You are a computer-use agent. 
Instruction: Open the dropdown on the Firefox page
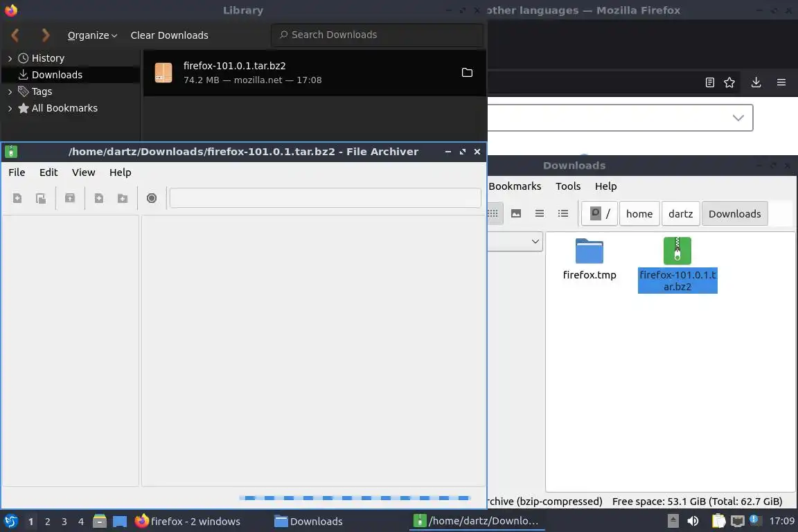click(x=738, y=118)
